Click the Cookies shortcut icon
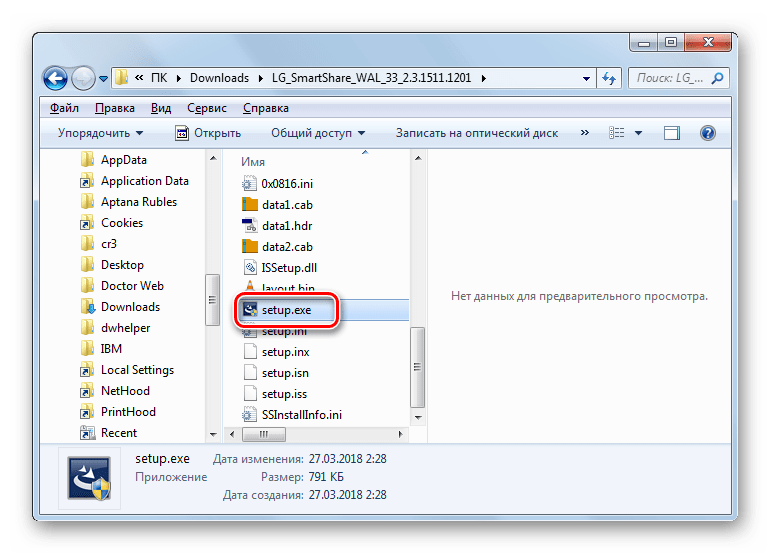771x554 pixels. click(x=88, y=223)
